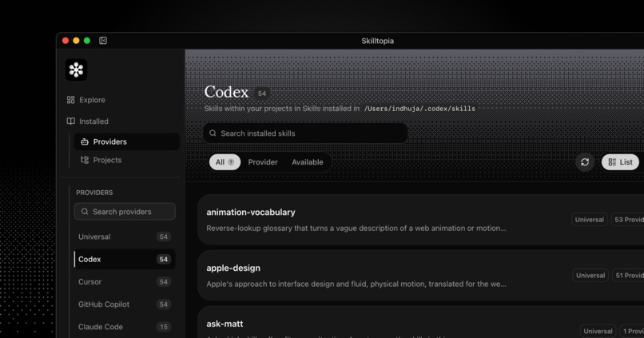Click the Search providers field
Viewport: 644px width, 338px height.
point(125,212)
